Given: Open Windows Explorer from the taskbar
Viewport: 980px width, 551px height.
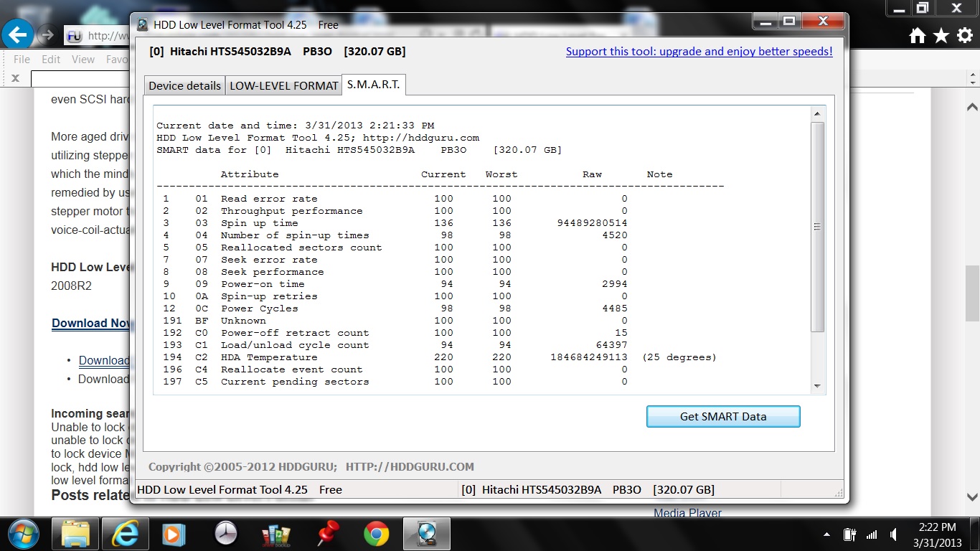Looking at the screenshot, I should point(75,534).
